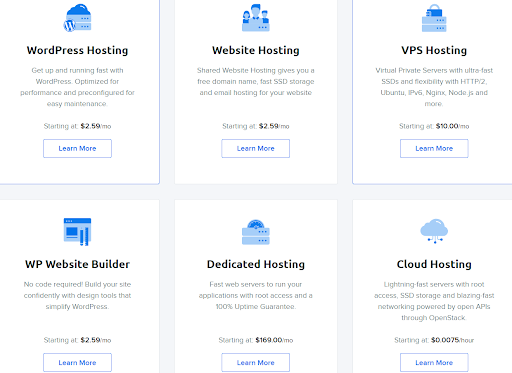Click the $169.00/mo Dedicated starting price
This screenshot has width=512, height=373.
tap(274, 340)
